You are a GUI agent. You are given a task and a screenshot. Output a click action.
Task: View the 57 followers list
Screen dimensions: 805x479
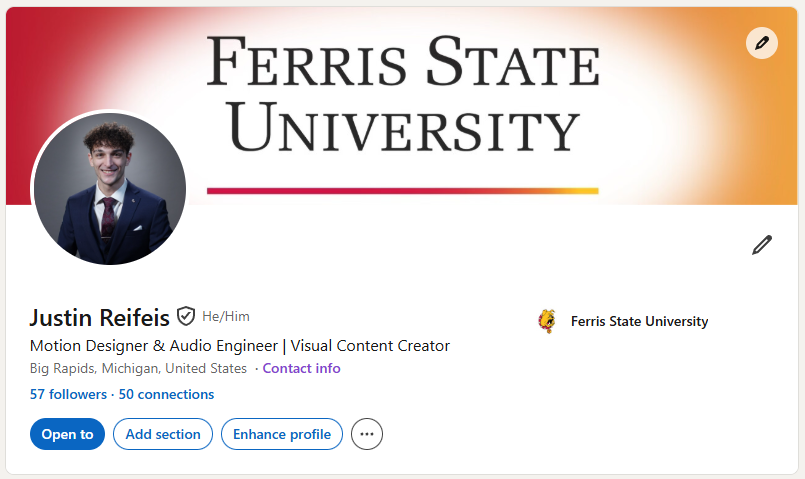pyautogui.click(x=68, y=394)
